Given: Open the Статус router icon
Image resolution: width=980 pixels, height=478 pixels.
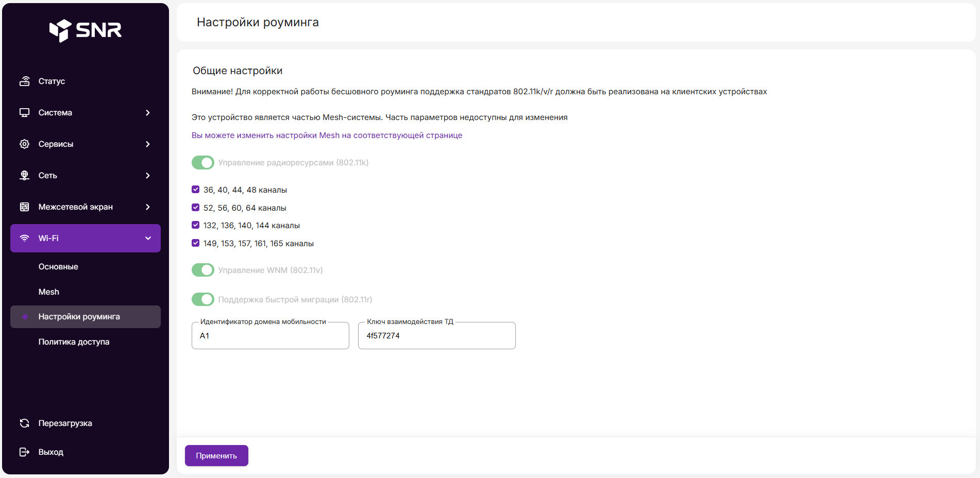Looking at the screenshot, I should [x=24, y=81].
